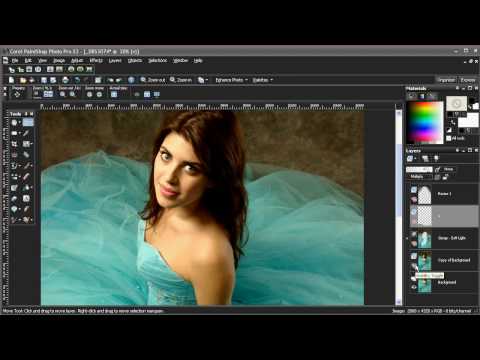Open the Palettes dropdown
Screen dimensions: 480x360
click(262, 80)
